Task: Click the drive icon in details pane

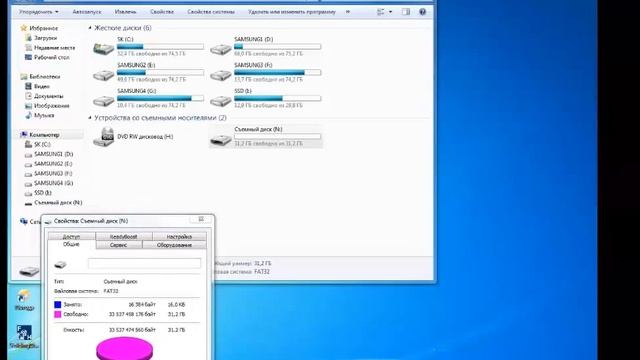Action: (x=29, y=270)
